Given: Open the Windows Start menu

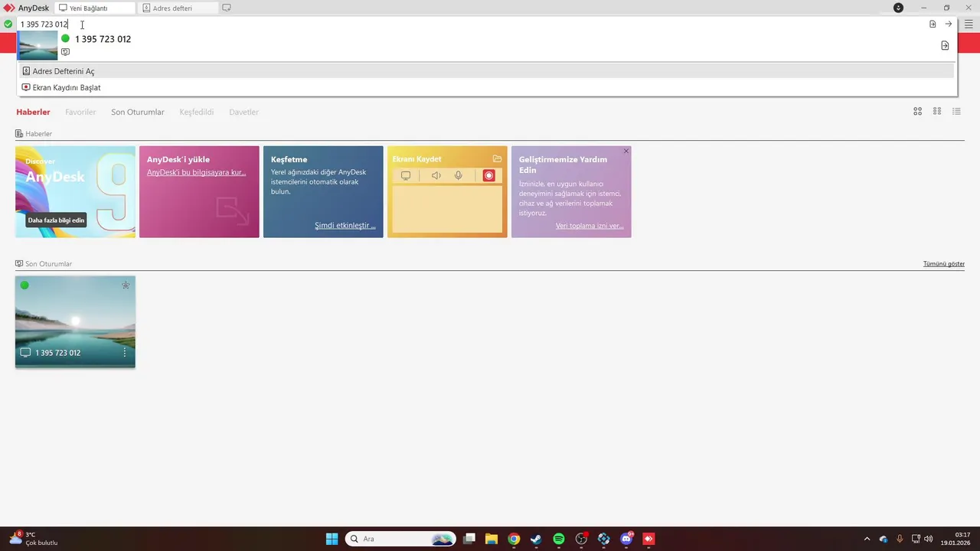Looking at the screenshot, I should [332, 539].
